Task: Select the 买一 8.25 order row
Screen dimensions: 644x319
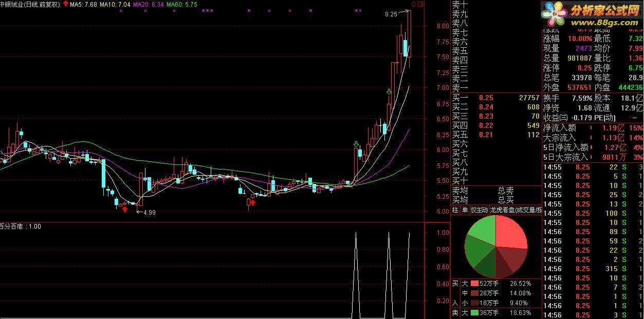Action: [496, 98]
